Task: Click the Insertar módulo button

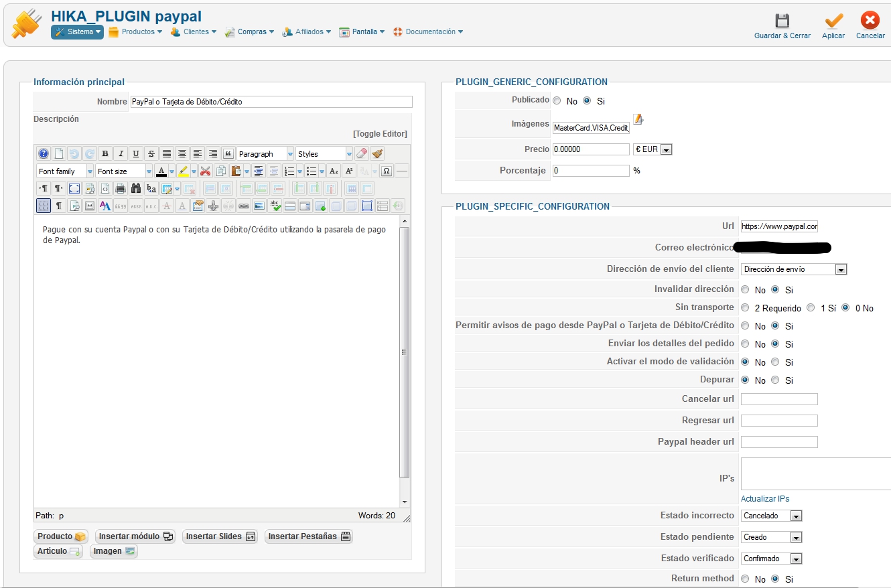Action: 135,536
